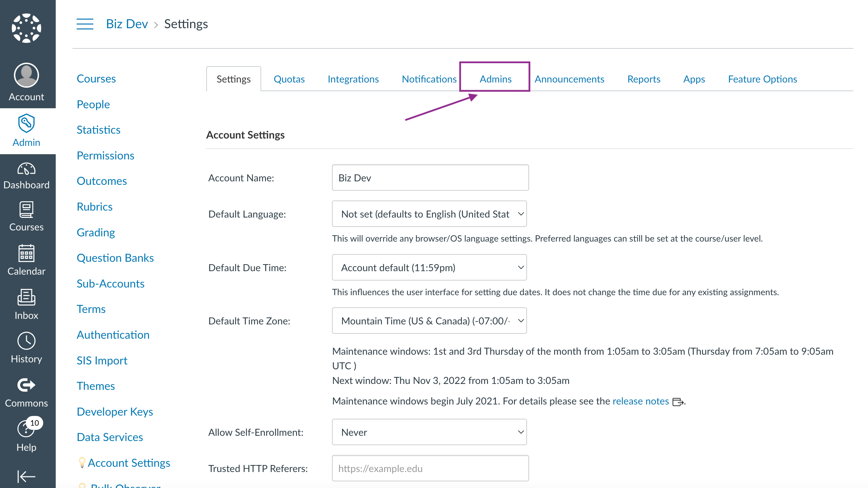Select Allow Self-Enrollment dropdown

point(429,432)
